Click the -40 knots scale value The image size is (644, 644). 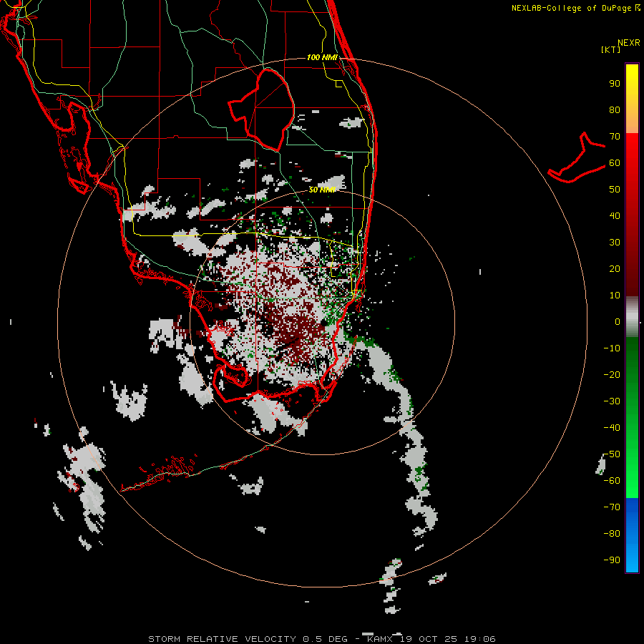pyautogui.click(x=612, y=428)
